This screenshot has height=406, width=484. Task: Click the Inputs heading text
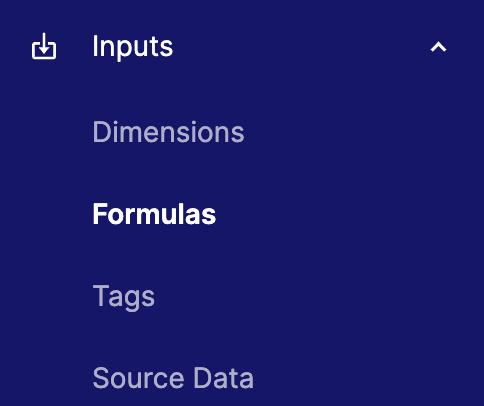[x=133, y=47]
